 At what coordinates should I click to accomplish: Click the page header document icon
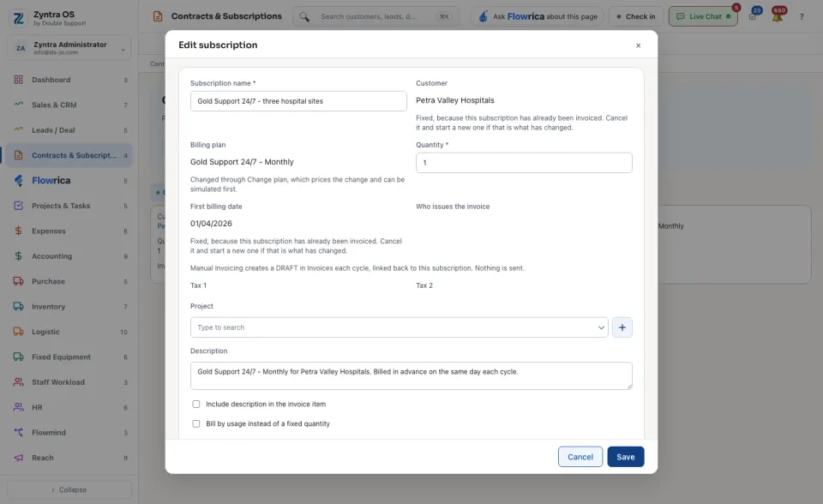pyautogui.click(x=158, y=16)
